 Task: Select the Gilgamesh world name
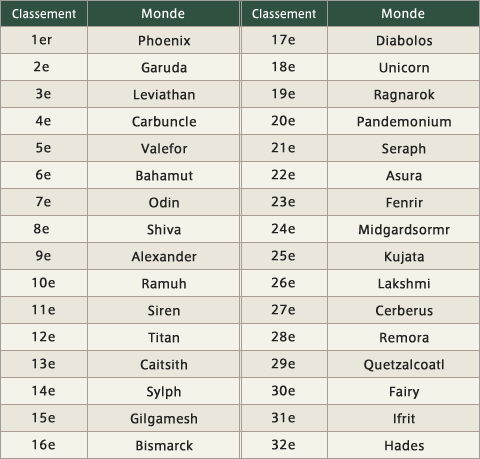point(164,418)
